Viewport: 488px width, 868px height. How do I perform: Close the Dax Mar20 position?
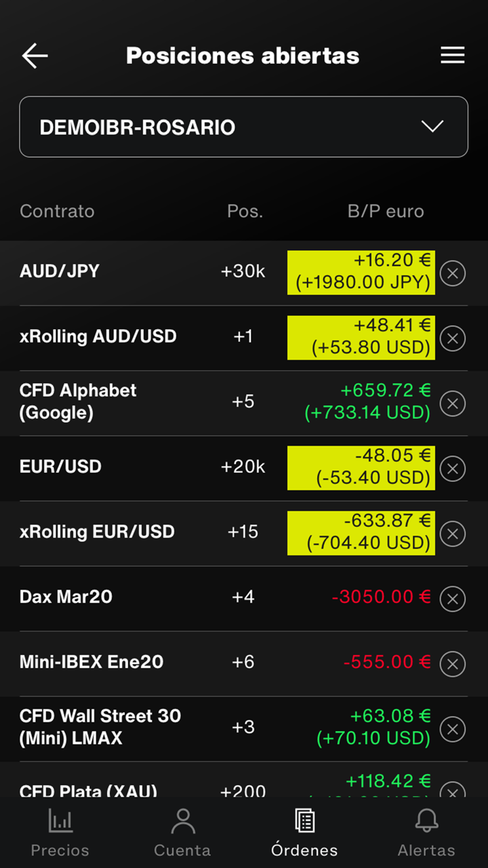[453, 599]
